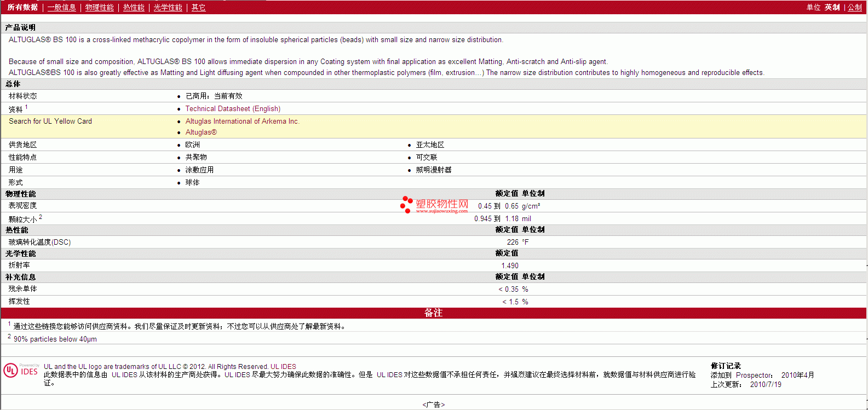The height and width of the screenshot is (410, 868).
Task: Select 英制 unit option
Action: (832, 7)
